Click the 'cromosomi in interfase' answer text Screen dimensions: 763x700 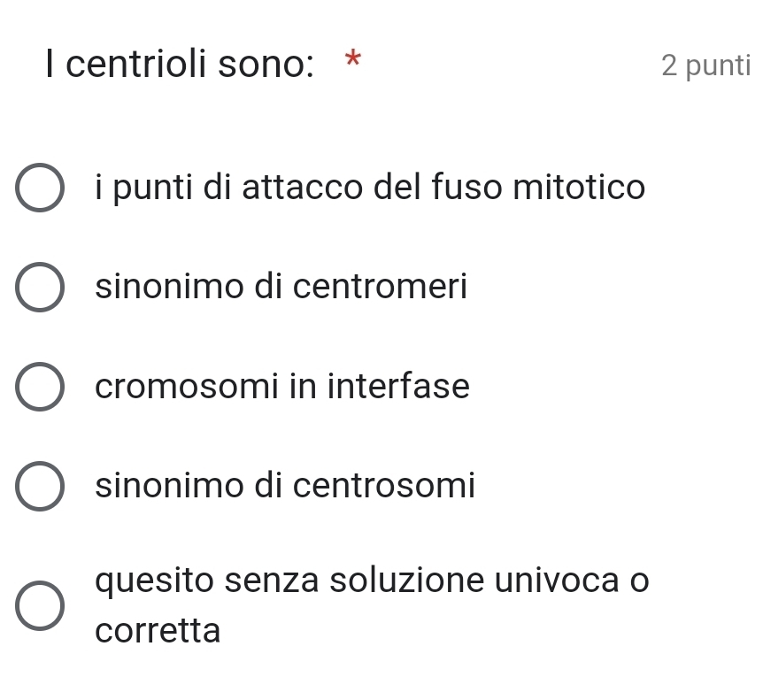pyautogui.click(x=283, y=387)
